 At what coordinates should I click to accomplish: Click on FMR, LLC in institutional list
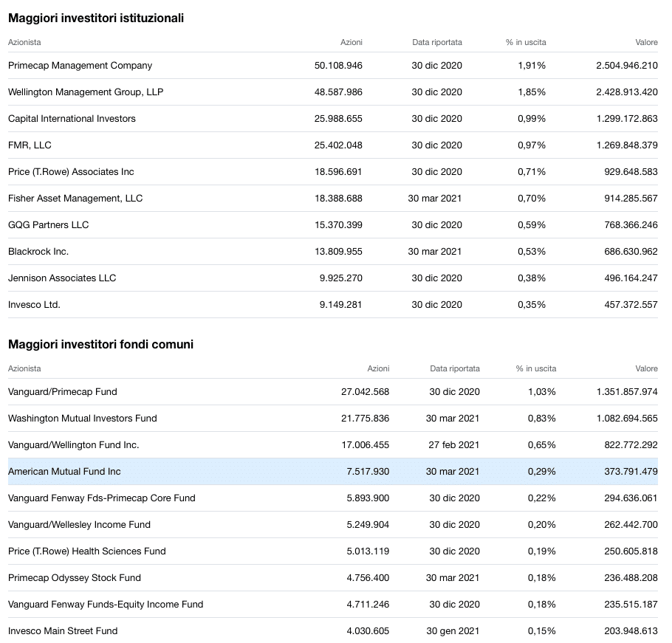[30, 145]
